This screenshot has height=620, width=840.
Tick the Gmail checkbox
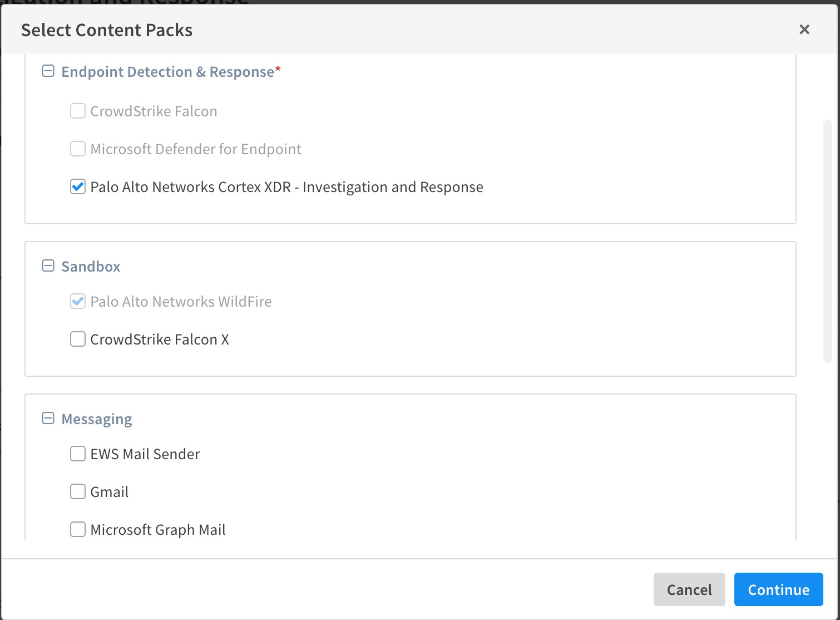click(78, 491)
